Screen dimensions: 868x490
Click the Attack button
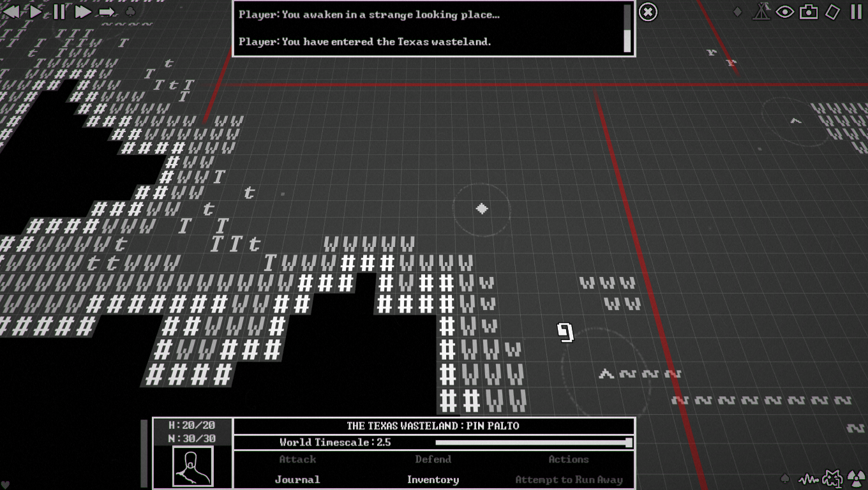(297, 459)
